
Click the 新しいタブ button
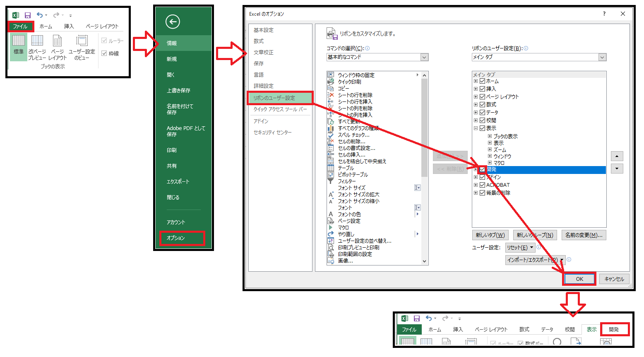pyautogui.click(x=490, y=235)
